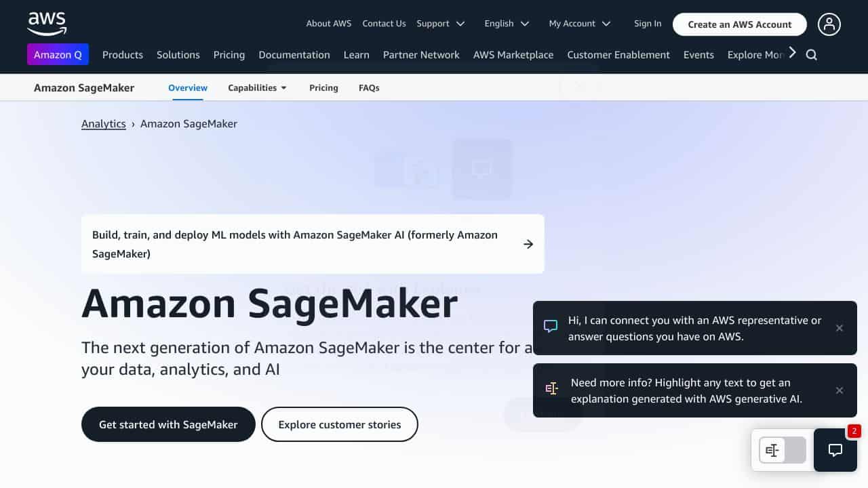
Task: Open the About AWS link
Action: (329, 23)
